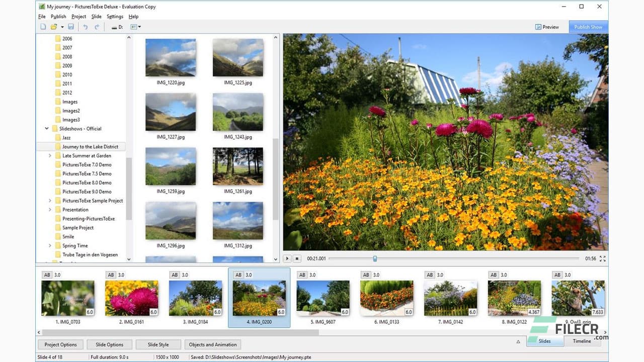Save the project using the Save icon

(71, 27)
